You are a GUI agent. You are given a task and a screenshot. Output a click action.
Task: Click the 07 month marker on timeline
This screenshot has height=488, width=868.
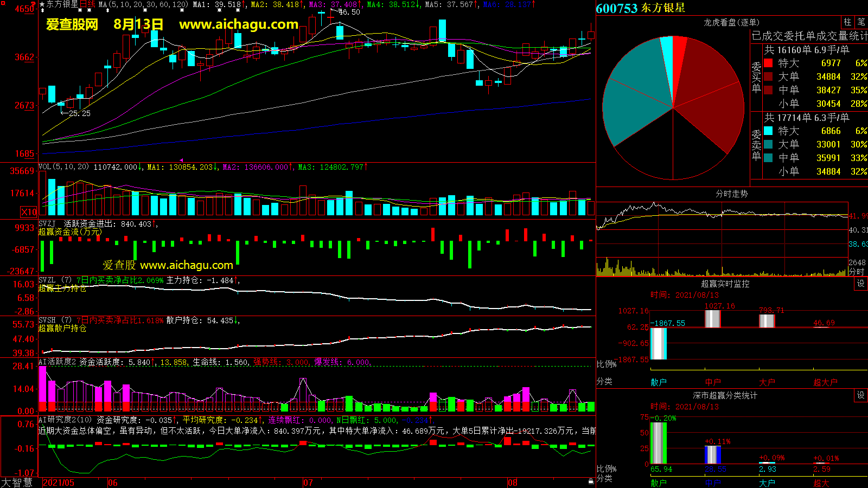point(308,483)
